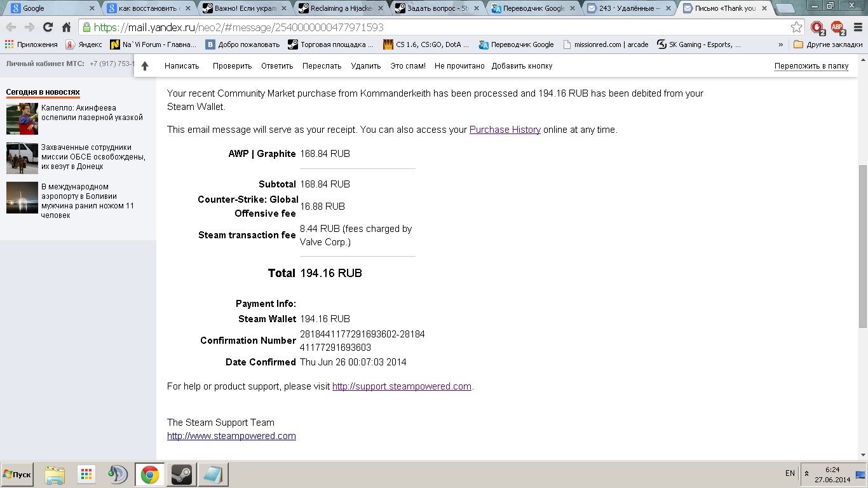868x488 pixels.
Task: Open the Боливии airport news story
Action: tap(88, 201)
